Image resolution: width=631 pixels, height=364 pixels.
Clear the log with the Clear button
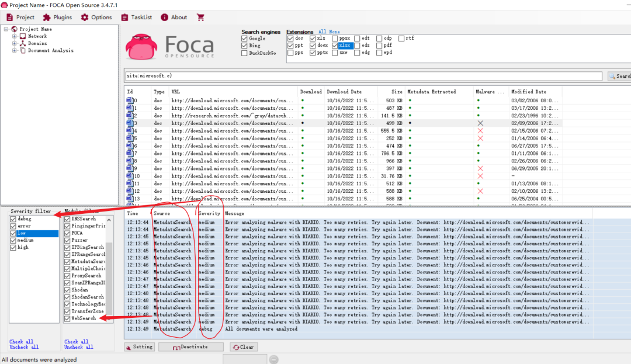[x=244, y=346]
